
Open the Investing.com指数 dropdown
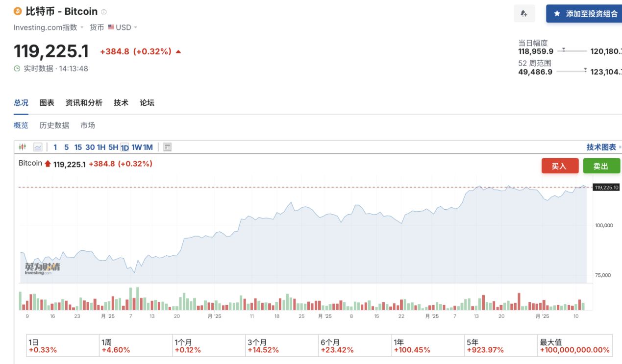[x=49, y=27]
